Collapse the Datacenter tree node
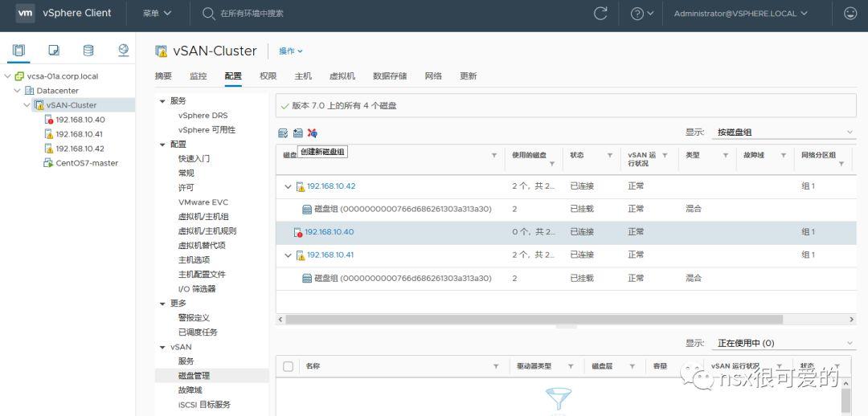This screenshot has width=868, height=416. [18, 91]
